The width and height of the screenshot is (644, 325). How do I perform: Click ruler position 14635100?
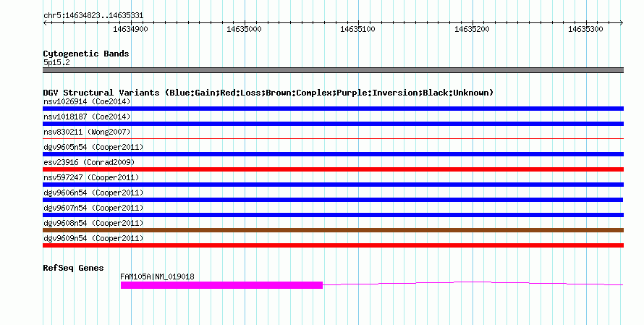pyautogui.click(x=357, y=29)
